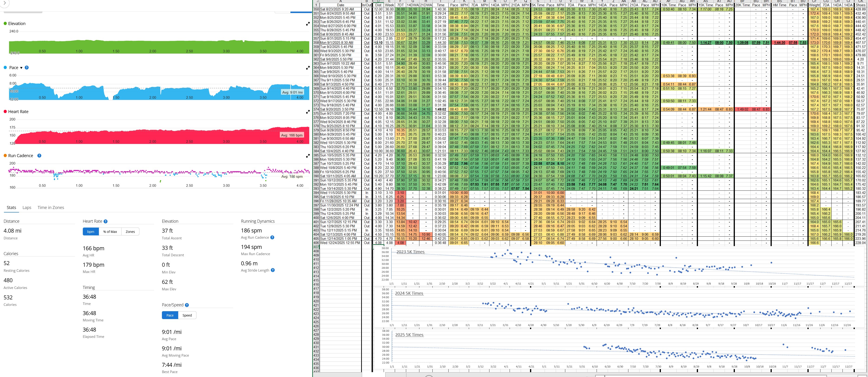Switch heart rate display to % of Max
Image resolution: width=868 pixels, height=377 pixels.
[x=110, y=231]
